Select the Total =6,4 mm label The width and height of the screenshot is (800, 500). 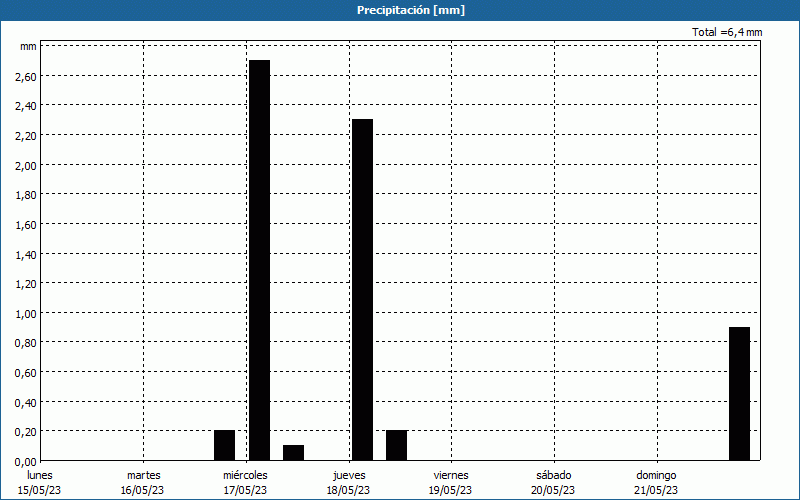(727, 32)
